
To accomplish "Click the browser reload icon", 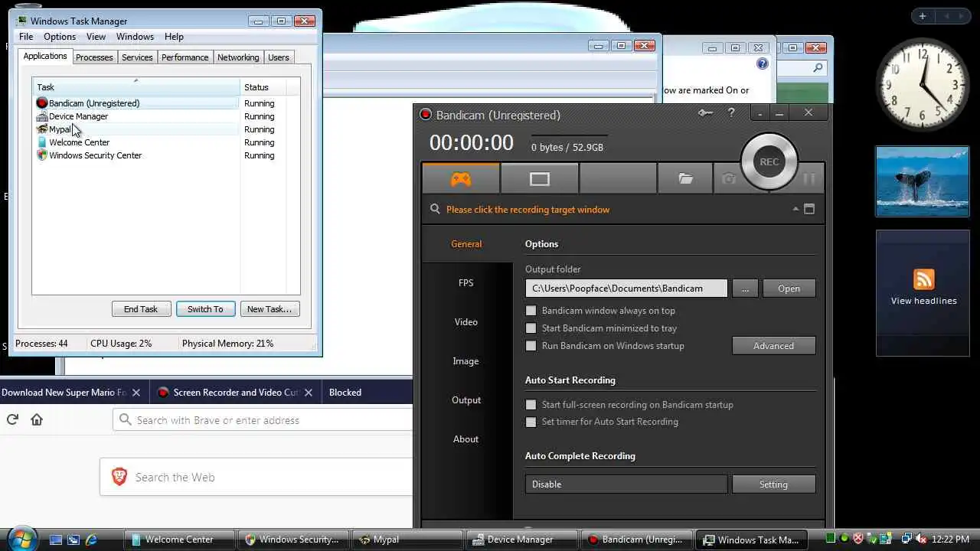I will 12,419.
